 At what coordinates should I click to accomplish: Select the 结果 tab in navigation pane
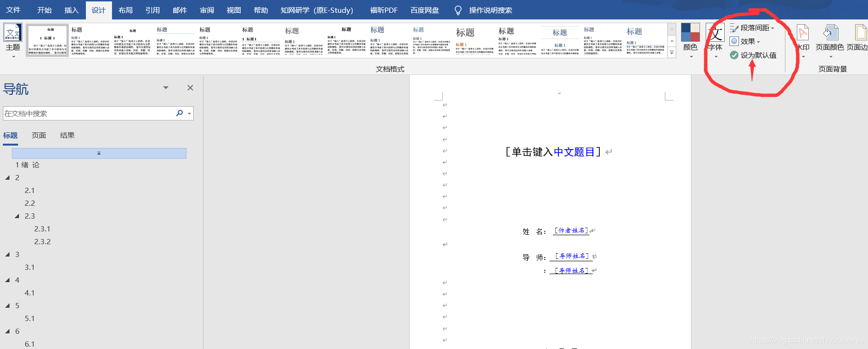tap(67, 135)
